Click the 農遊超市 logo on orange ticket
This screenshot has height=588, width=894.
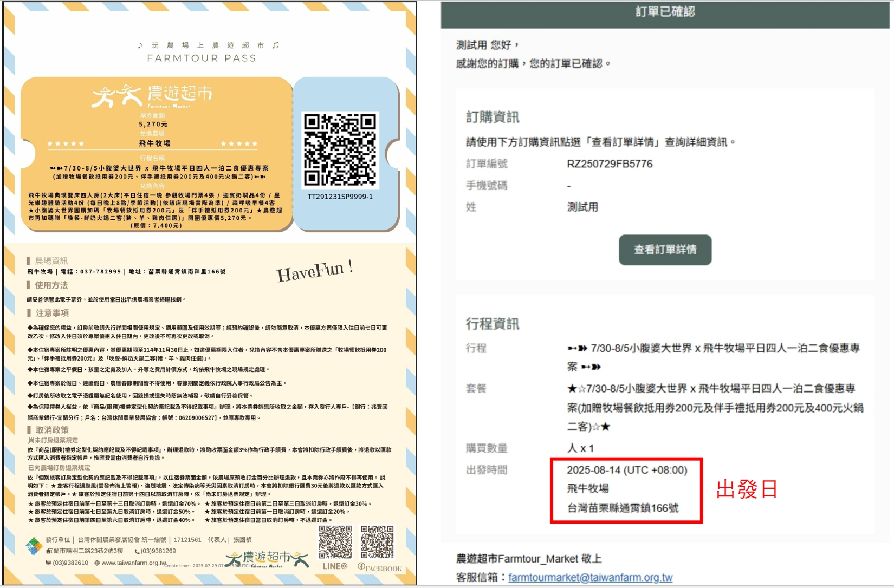click(152, 96)
